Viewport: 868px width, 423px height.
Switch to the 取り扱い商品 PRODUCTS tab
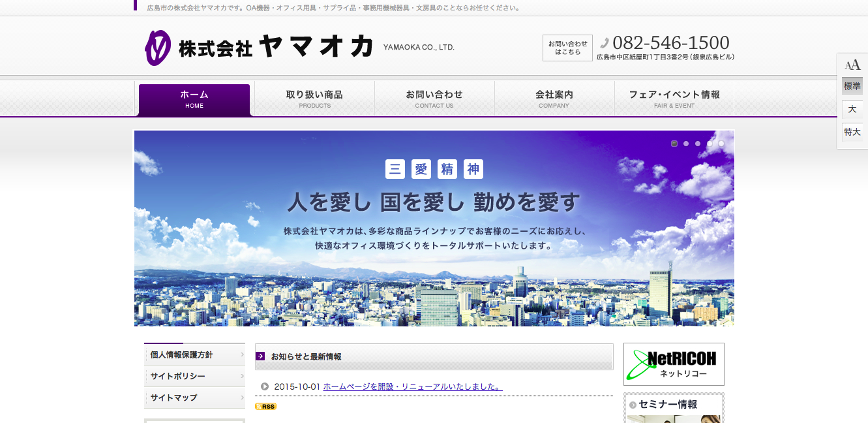(x=314, y=99)
